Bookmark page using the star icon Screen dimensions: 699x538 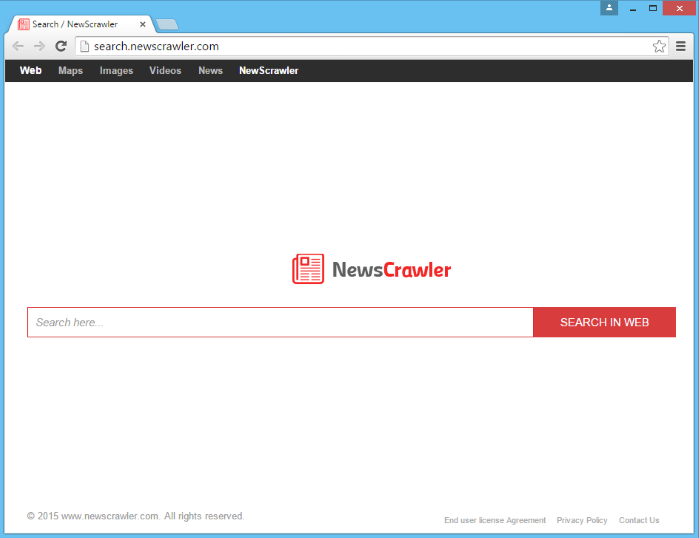(x=659, y=46)
